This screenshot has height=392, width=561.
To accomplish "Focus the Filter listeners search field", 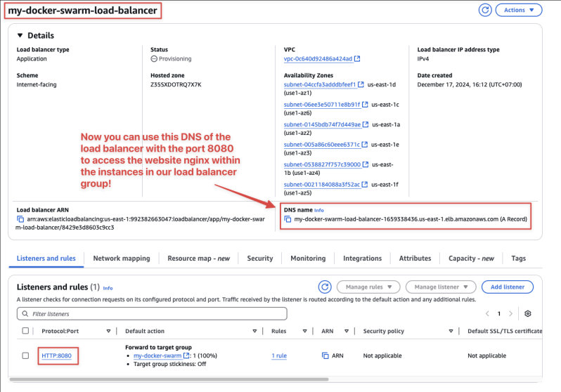I will (152, 314).
